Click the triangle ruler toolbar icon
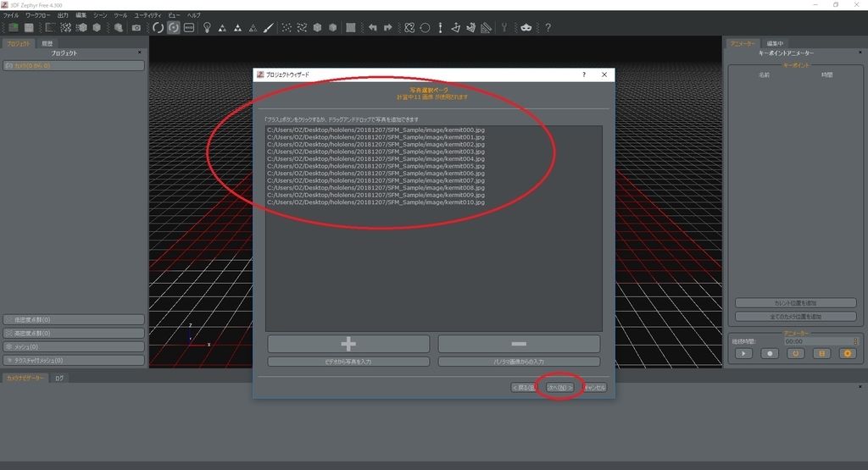The image size is (868, 470). [486, 28]
